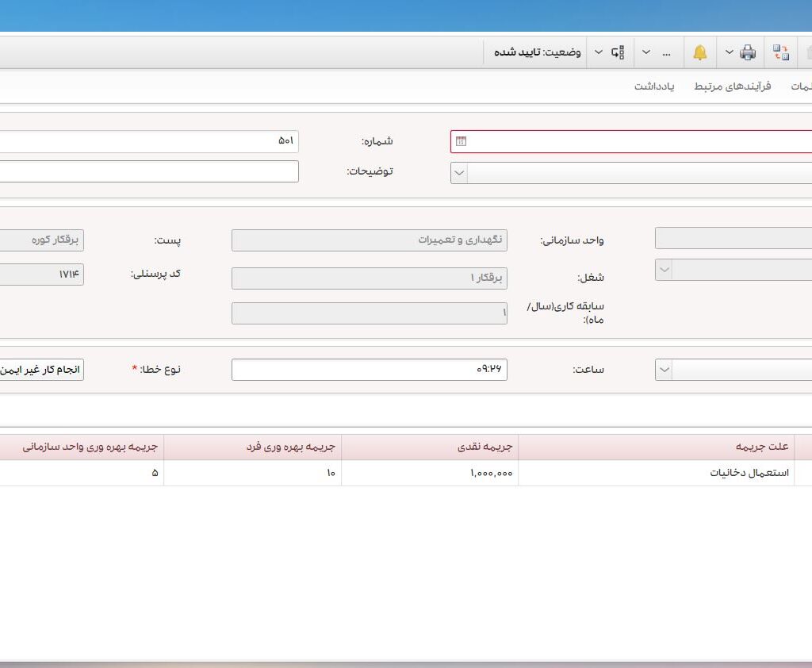Viewport: 812px width, 668px height.
Task: Open the dropdown left of ساعت label
Action: click(664, 370)
